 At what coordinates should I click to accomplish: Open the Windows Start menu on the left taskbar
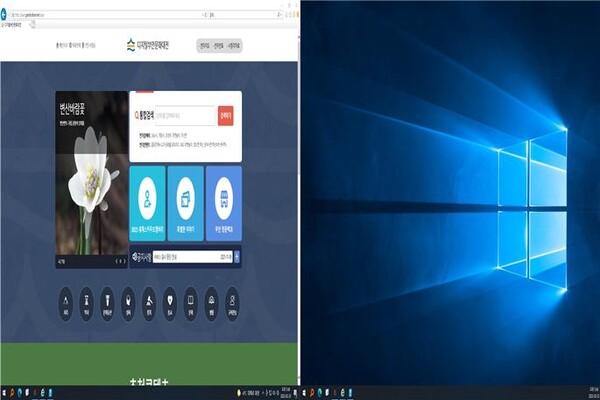coord(5,392)
